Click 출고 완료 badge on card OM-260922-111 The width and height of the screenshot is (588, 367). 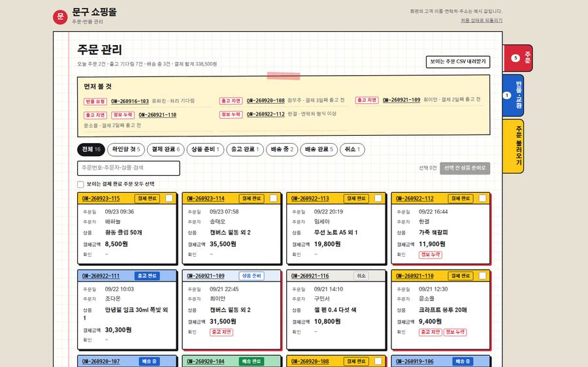coord(147,276)
